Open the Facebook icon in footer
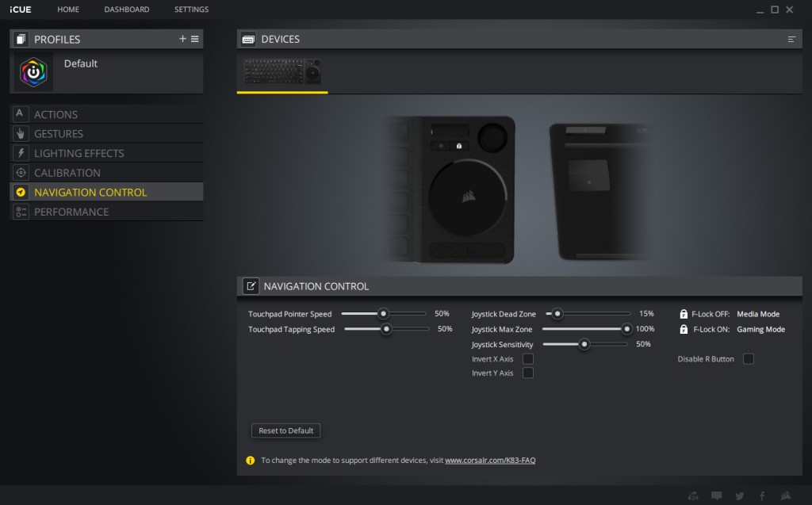This screenshot has height=505, width=812. click(762, 496)
